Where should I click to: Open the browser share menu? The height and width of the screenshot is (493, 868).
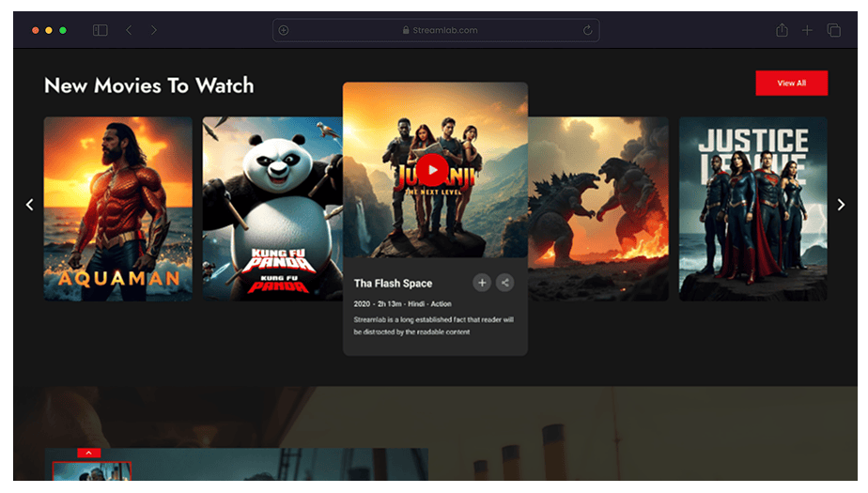pos(782,30)
